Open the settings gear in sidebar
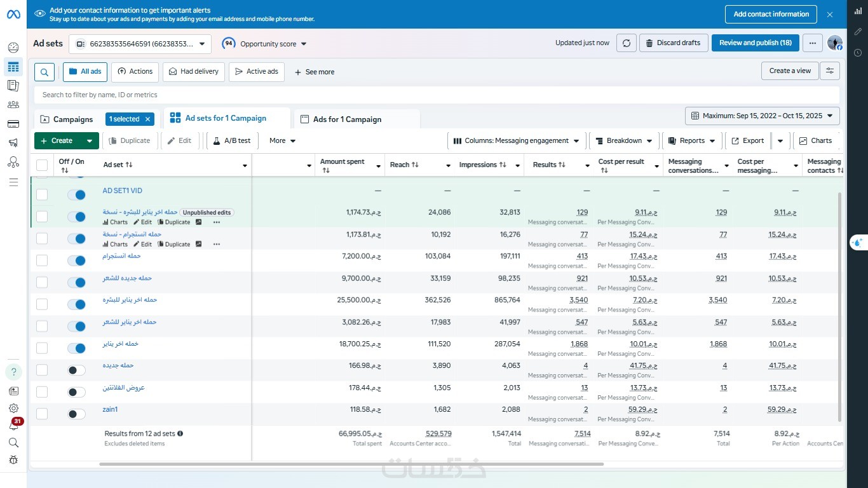The width and height of the screenshot is (868, 488). click(13, 409)
